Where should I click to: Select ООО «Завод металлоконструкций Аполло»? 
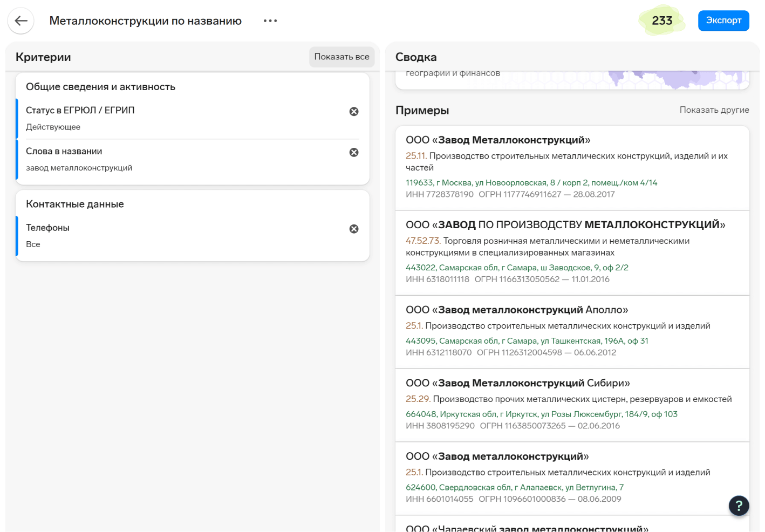[x=516, y=310]
